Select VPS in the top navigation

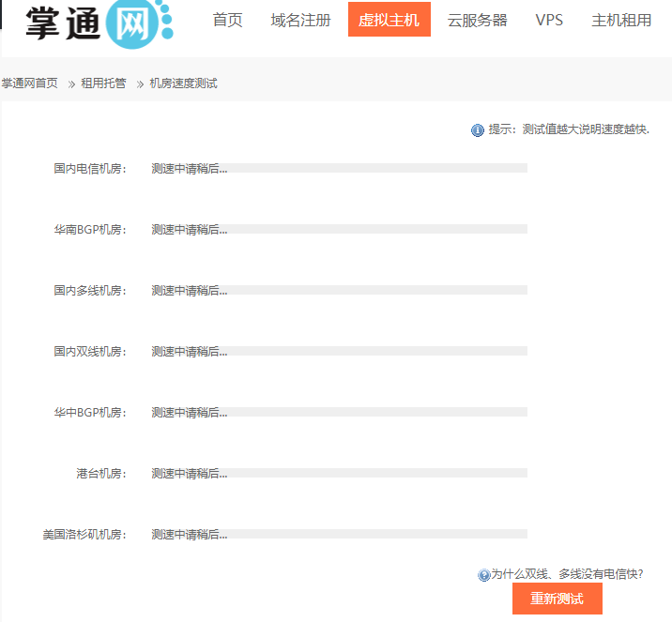click(x=549, y=20)
